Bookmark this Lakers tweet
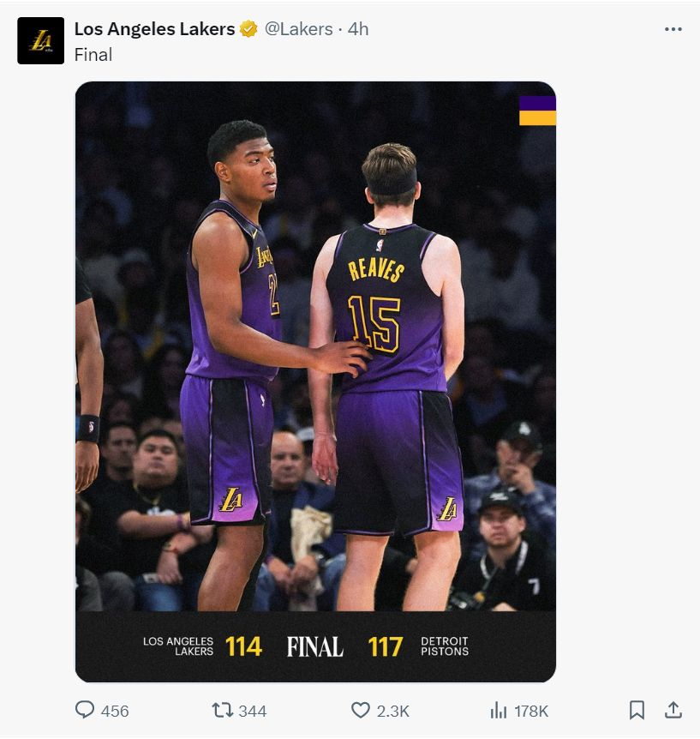 tap(637, 710)
